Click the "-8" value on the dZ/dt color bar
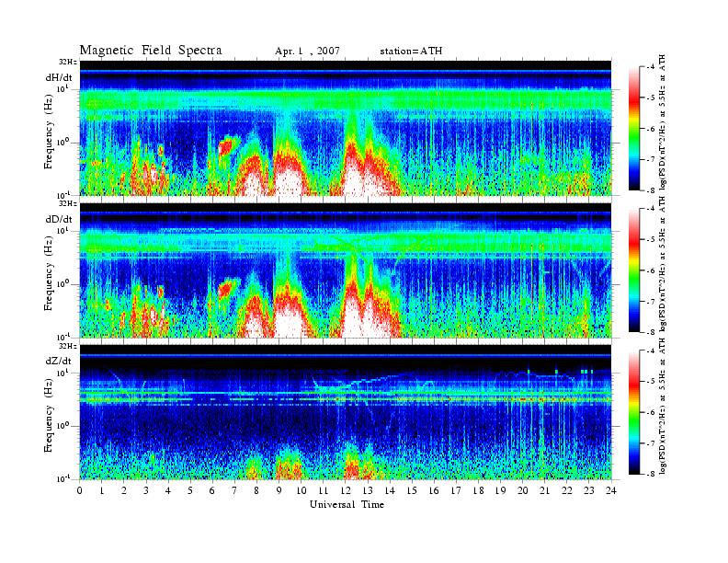 [x=650, y=474]
